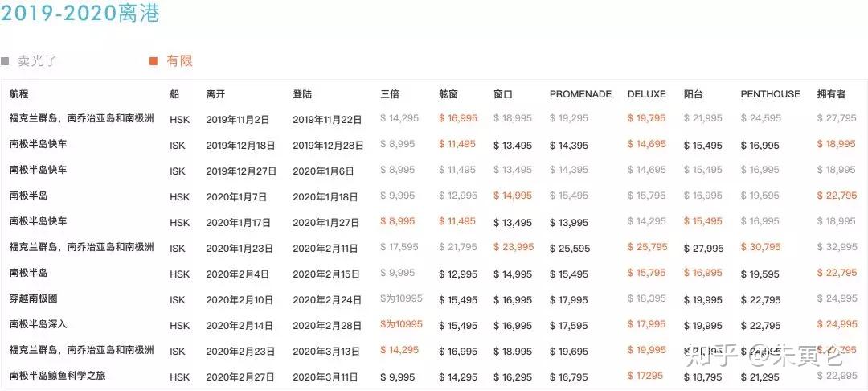Select departure date 2020年2月4日
The image size is (868, 391).
pos(237,274)
